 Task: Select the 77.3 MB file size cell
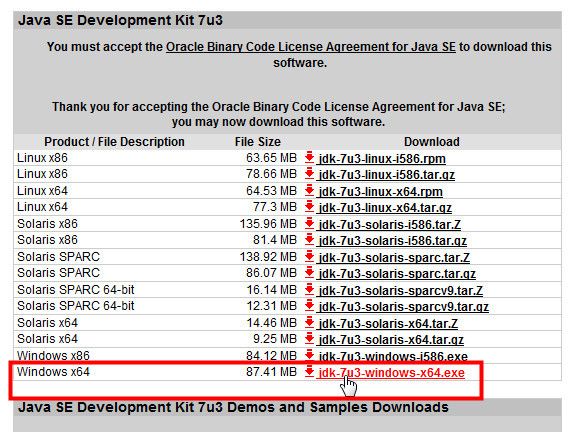click(x=275, y=207)
